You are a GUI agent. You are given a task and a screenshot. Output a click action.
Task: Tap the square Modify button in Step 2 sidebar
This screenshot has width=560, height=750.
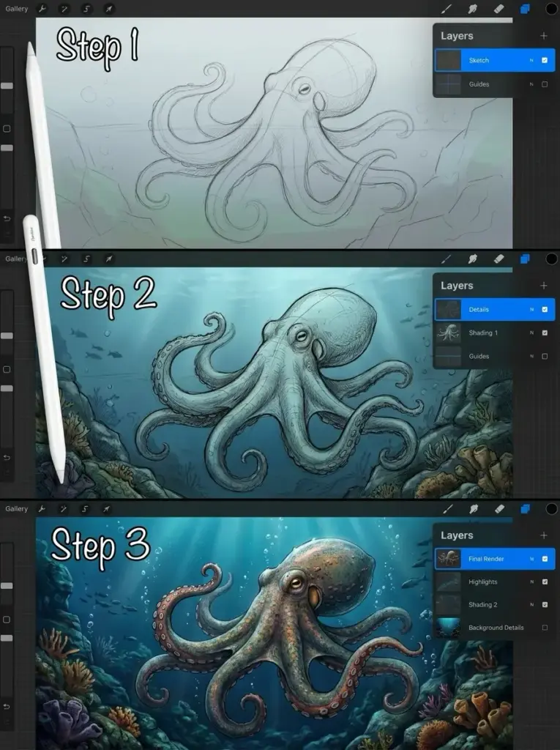coord(7,369)
